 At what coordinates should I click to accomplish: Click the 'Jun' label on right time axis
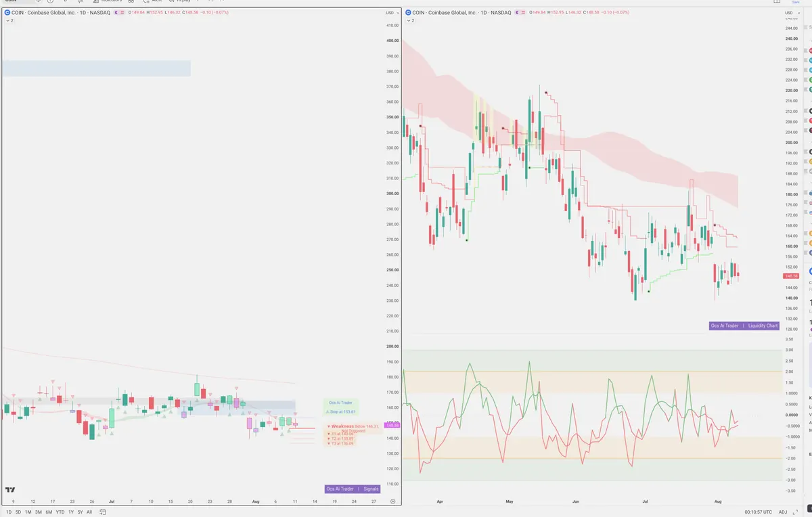576,502
